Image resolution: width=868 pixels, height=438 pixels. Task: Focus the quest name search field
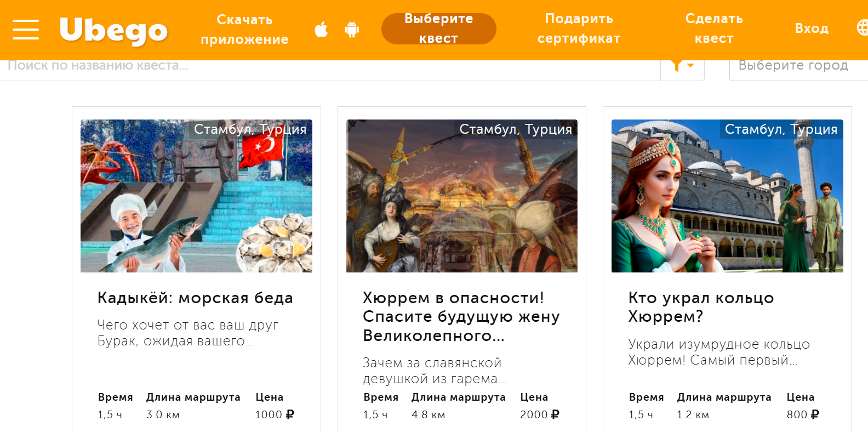330,66
